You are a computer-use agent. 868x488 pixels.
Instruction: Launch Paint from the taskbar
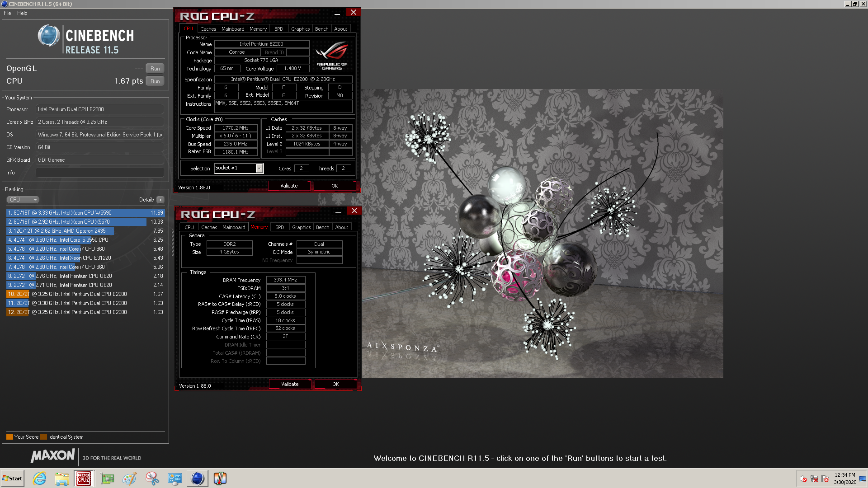click(130, 478)
